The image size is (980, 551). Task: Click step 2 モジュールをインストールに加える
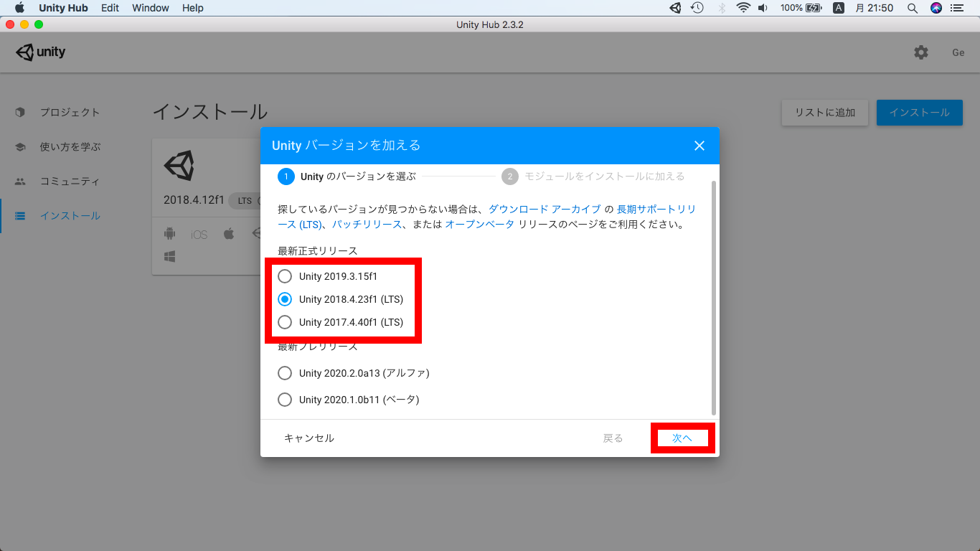pyautogui.click(x=593, y=176)
